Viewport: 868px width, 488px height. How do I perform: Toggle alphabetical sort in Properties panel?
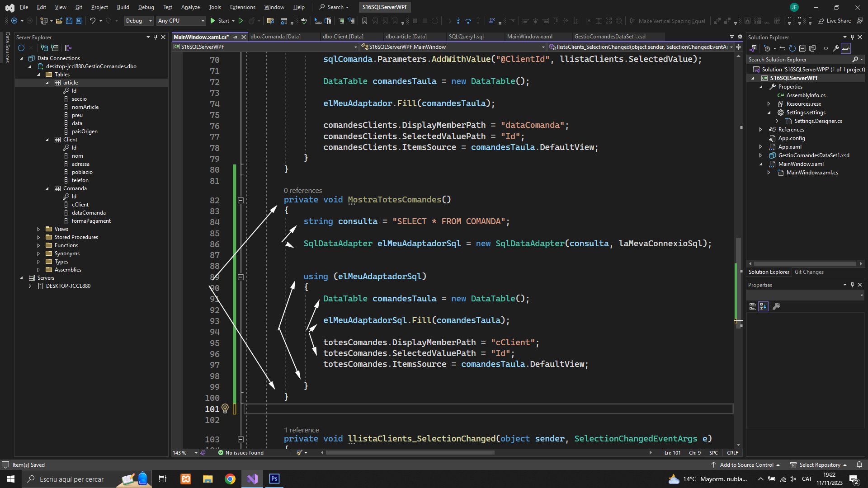(763, 306)
